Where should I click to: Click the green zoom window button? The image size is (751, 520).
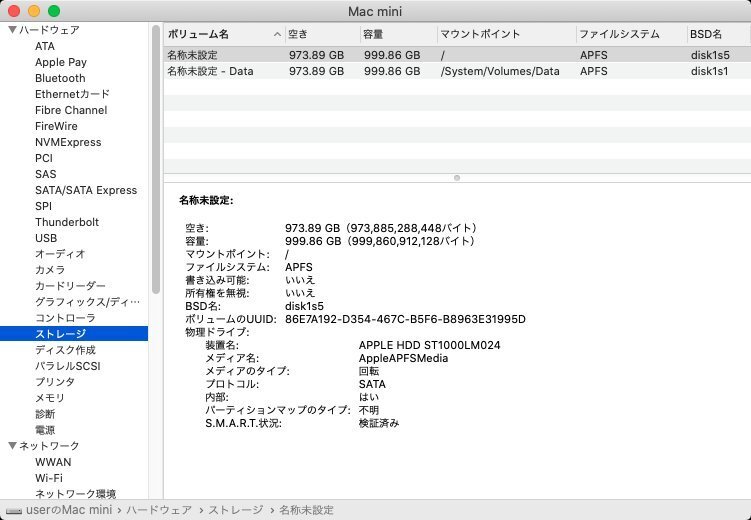point(54,11)
